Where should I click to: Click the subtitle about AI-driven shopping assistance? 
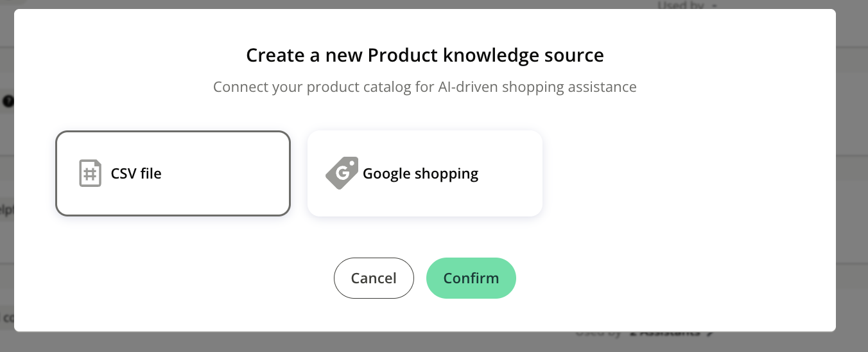coord(424,87)
